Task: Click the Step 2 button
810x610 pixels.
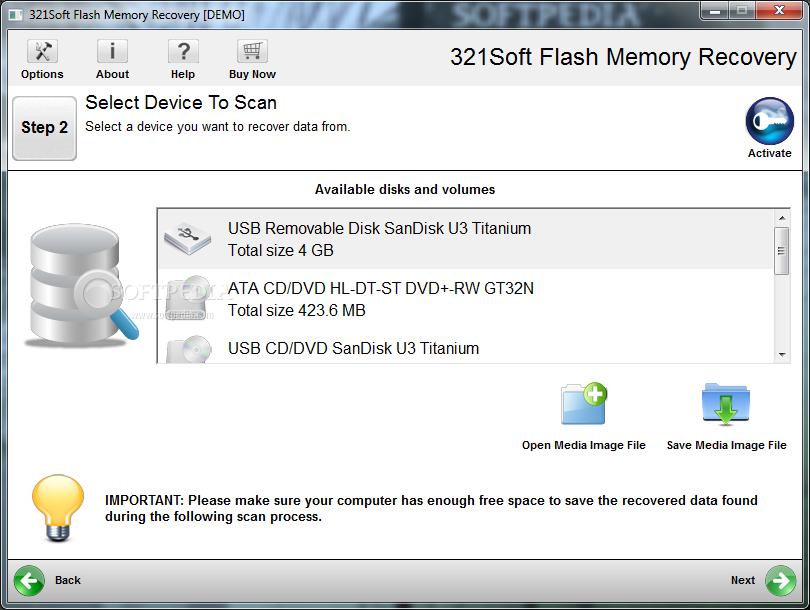Action: click(44, 128)
